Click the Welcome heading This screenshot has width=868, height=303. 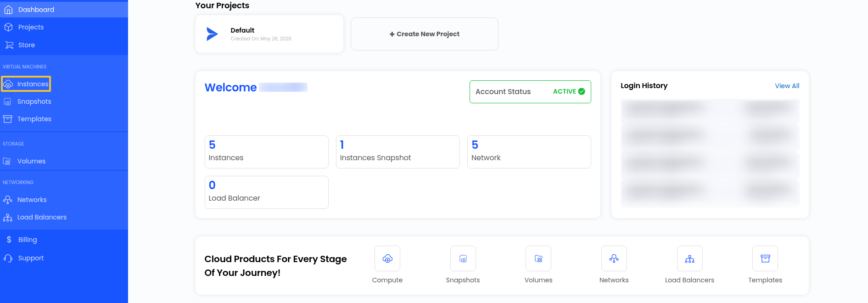(231, 87)
